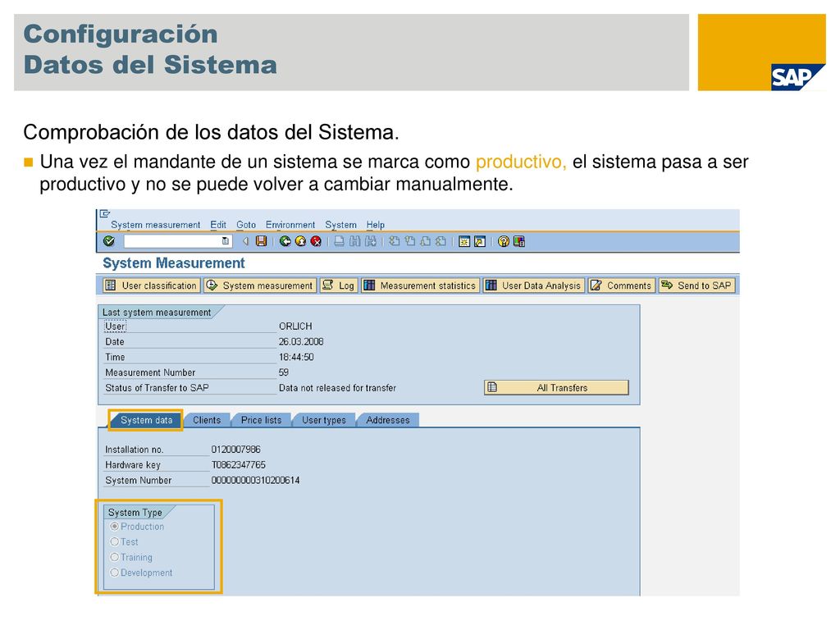Open the Goto menu
This screenshot has width=840, height=630.
pos(246,225)
